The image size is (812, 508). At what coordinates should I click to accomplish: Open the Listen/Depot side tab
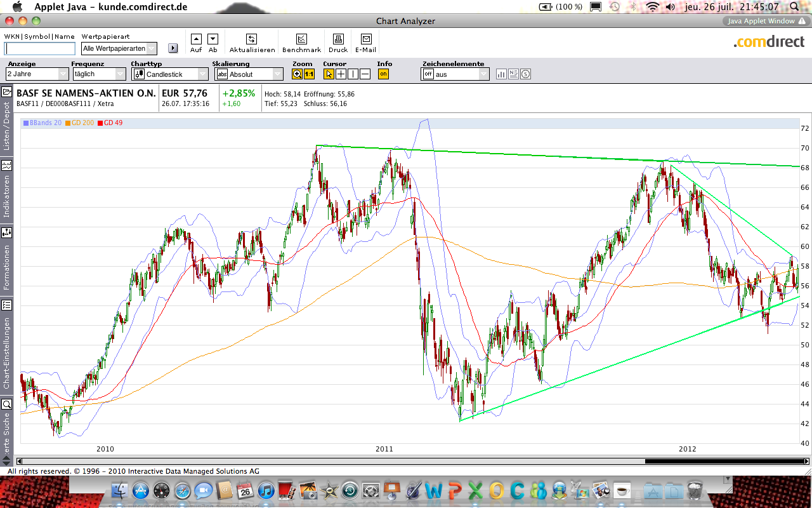click(x=7, y=120)
